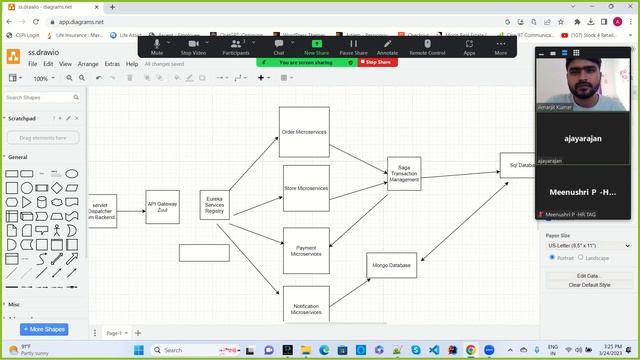Image resolution: width=640 pixels, height=360 pixels.
Task: Switch Zoom video panel to single view
Action: 553,53
